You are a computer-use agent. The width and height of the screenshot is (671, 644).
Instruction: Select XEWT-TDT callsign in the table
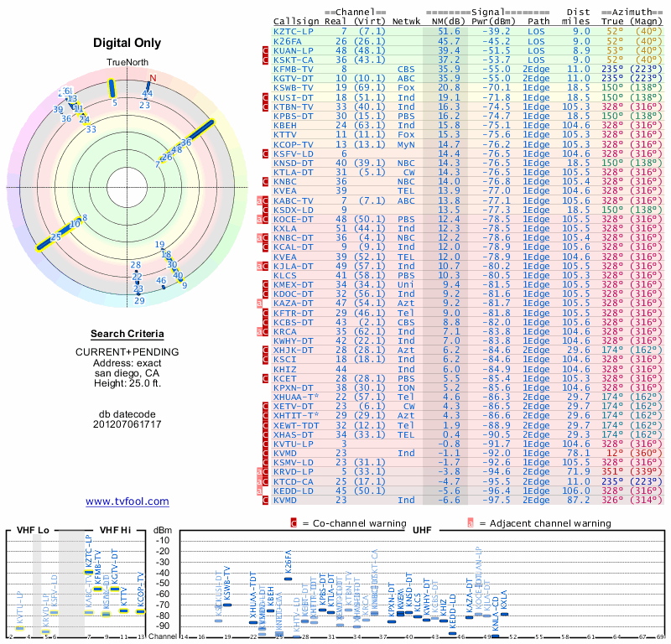point(296,425)
